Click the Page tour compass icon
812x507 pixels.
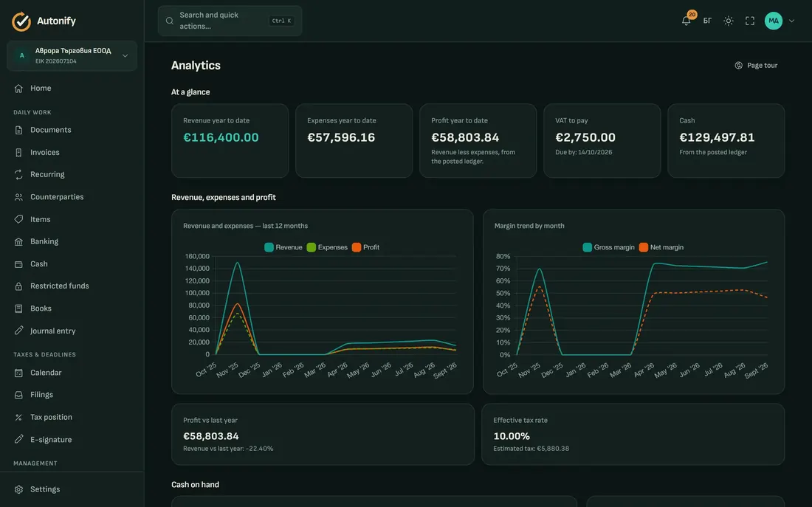[x=738, y=65]
